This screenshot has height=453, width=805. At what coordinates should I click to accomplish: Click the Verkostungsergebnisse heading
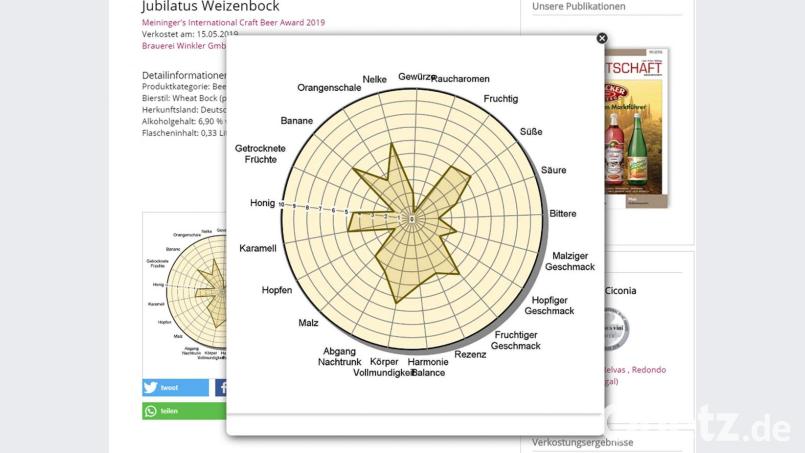point(582,442)
